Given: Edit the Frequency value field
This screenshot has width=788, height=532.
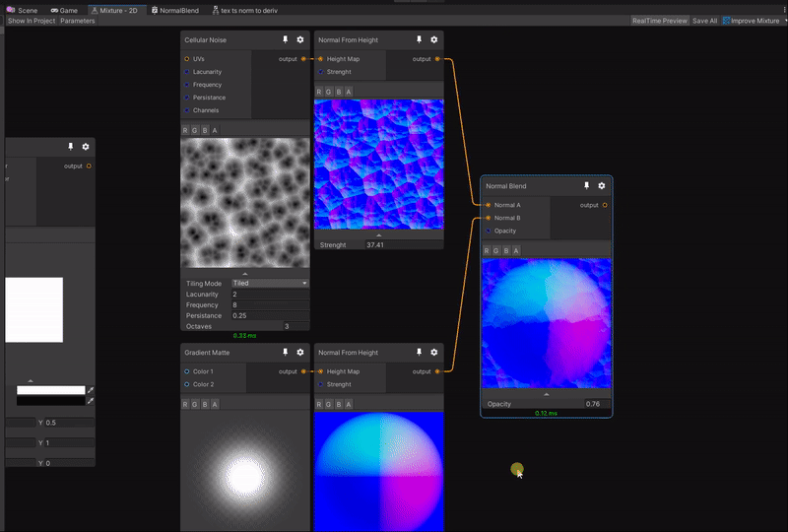Looking at the screenshot, I should tap(270, 304).
